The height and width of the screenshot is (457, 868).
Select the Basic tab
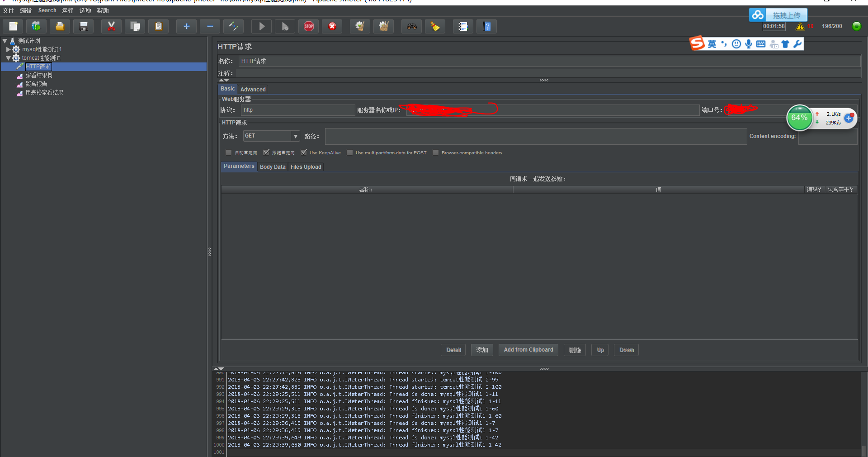pyautogui.click(x=228, y=89)
